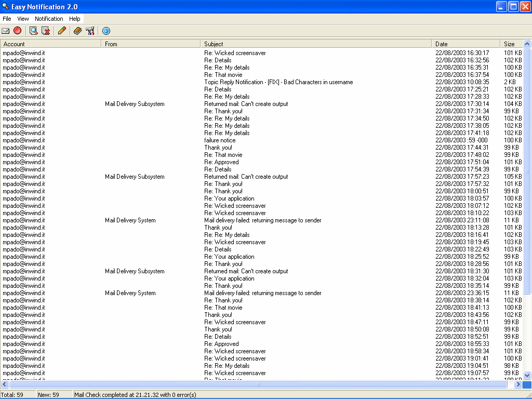Open the brown book toolbar icon

pos(78,31)
